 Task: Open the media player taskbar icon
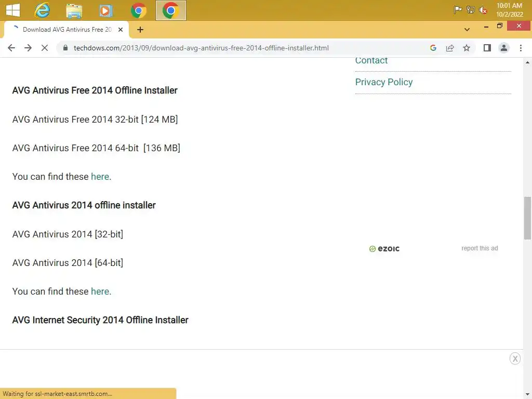click(105, 10)
